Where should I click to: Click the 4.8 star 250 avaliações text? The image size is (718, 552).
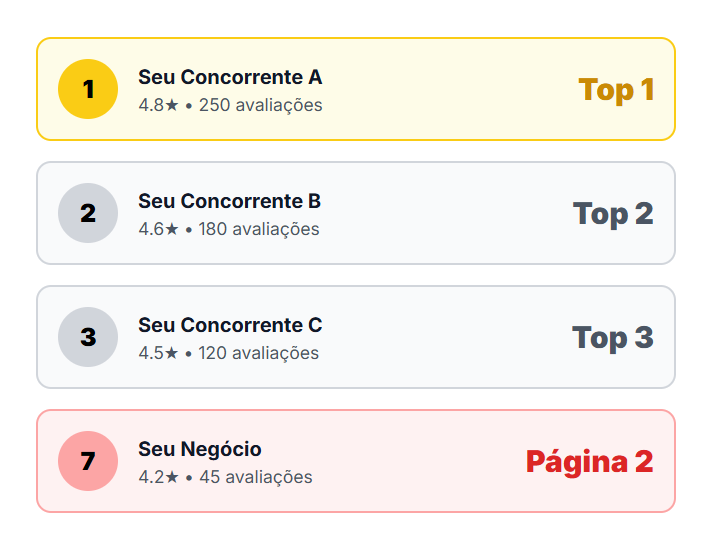[230, 105]
